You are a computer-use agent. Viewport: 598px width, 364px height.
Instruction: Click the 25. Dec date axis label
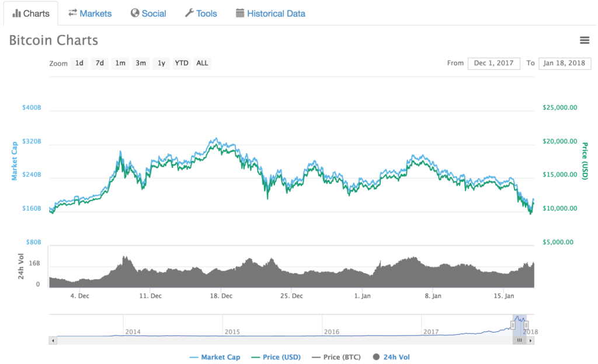292,296
